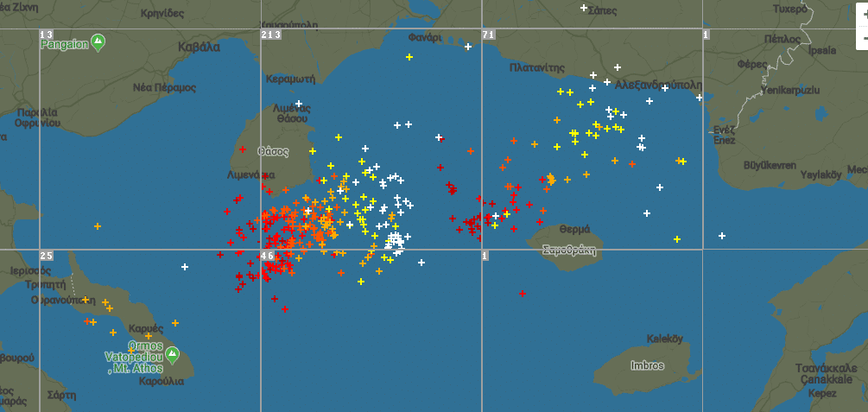This screenshot has width=868, height=412.
Task: Click the yellow lightning strike below Φανάρι
Action: pyautogui.click(x=409, y=57)
